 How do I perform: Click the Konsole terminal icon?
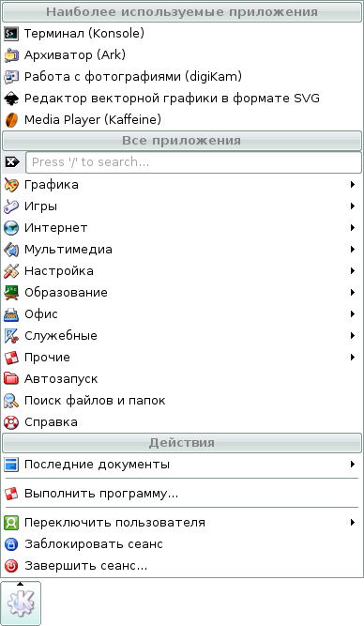tap(11, 34)
